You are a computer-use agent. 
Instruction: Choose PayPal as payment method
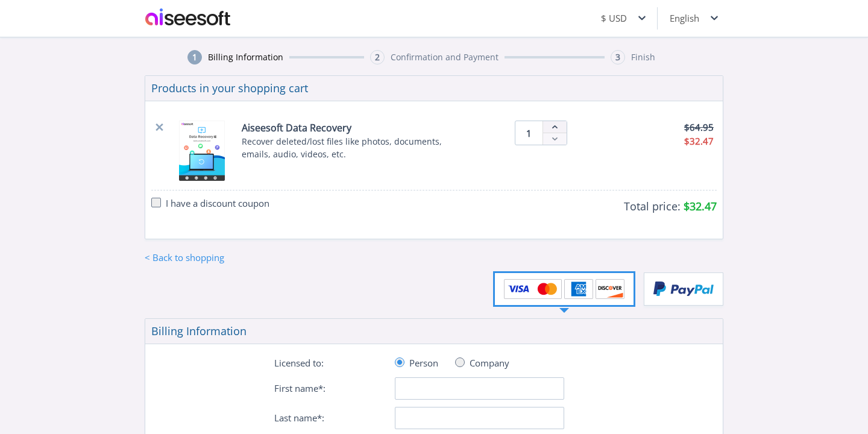pyautogui.click(x=683, y=289)
